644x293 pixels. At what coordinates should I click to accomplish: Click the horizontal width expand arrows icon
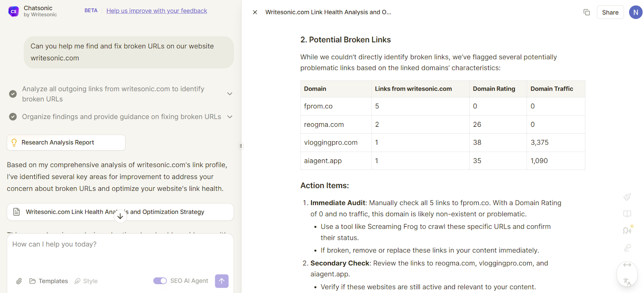(x=627, y=265)
